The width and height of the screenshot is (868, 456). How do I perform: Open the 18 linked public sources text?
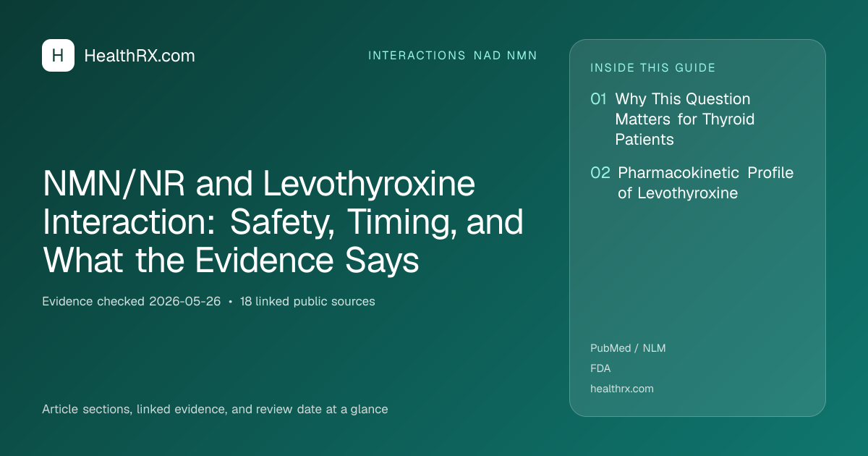coord(307,301)
